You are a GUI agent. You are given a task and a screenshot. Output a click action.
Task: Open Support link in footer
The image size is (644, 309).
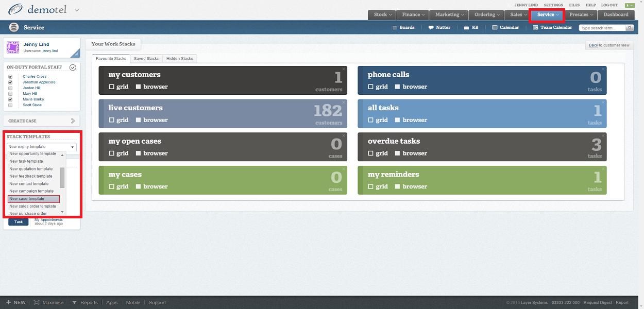[x=157, y=302]
